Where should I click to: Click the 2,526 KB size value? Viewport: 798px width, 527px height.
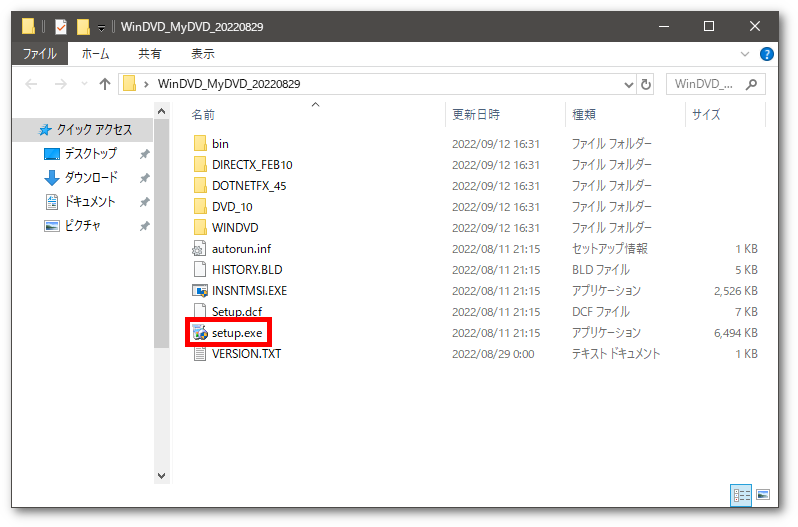click(735, 290)
